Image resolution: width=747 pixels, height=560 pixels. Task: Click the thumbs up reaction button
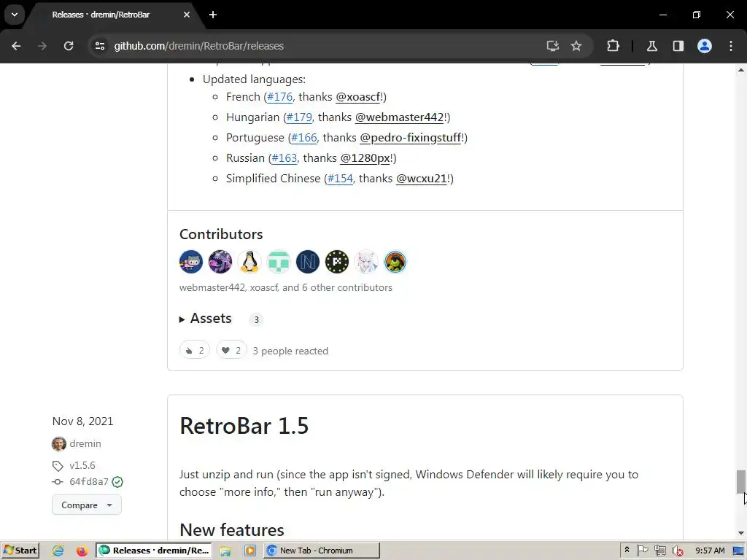point(194,351)
